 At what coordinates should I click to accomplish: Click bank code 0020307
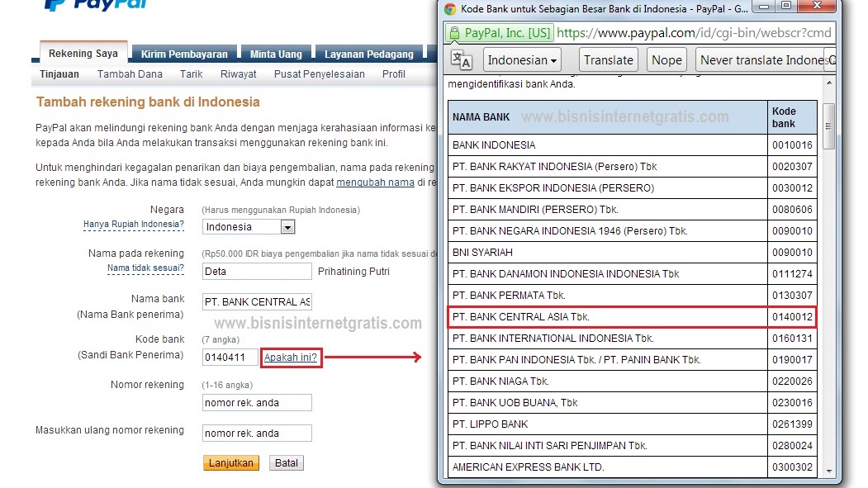[x=792, y=167]
